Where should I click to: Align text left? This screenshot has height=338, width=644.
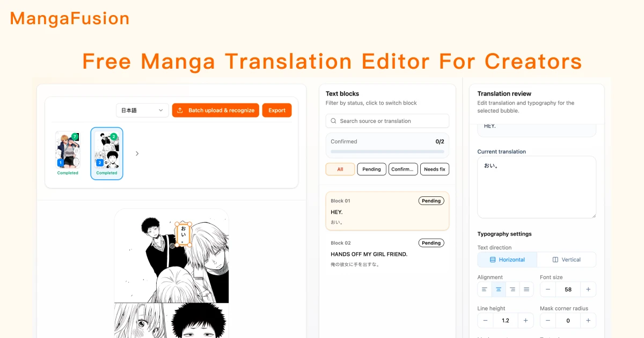pos(485,289)
